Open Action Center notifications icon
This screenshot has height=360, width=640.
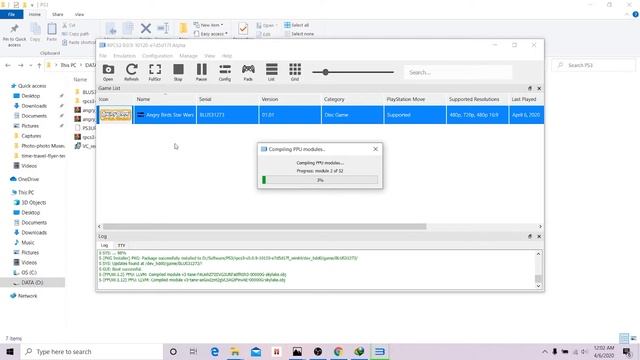(627, 351)
